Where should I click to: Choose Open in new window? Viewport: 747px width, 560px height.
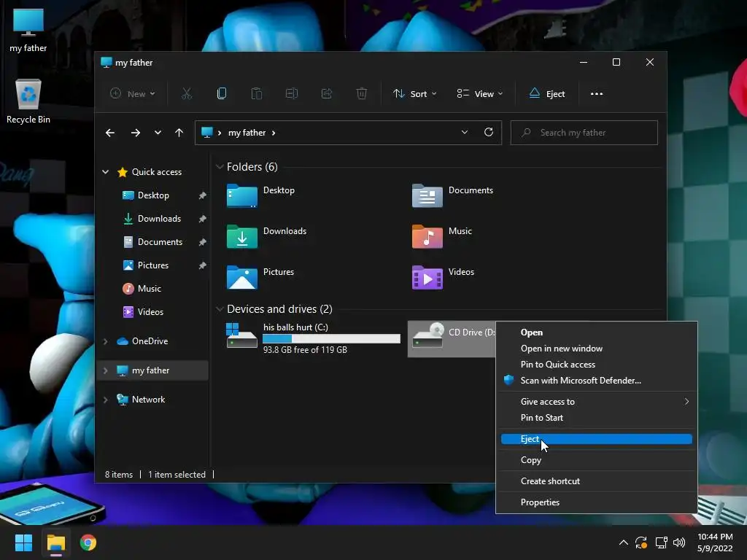tap(597, 349)
